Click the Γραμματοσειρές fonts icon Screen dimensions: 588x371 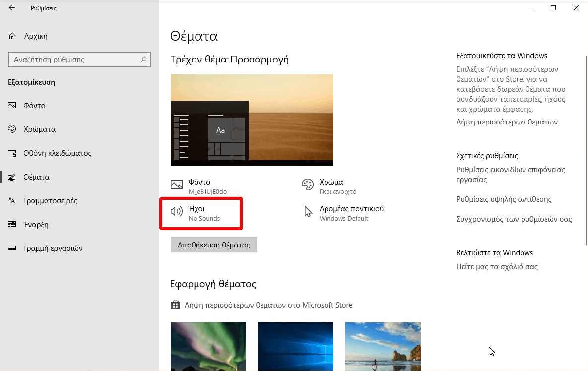(x=12, y=201)
